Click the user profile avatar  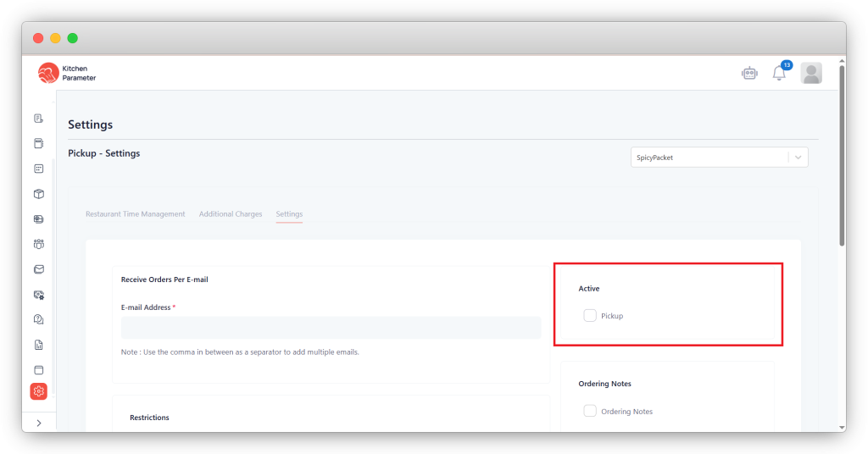pyautogui.click(x=811, y=74)
